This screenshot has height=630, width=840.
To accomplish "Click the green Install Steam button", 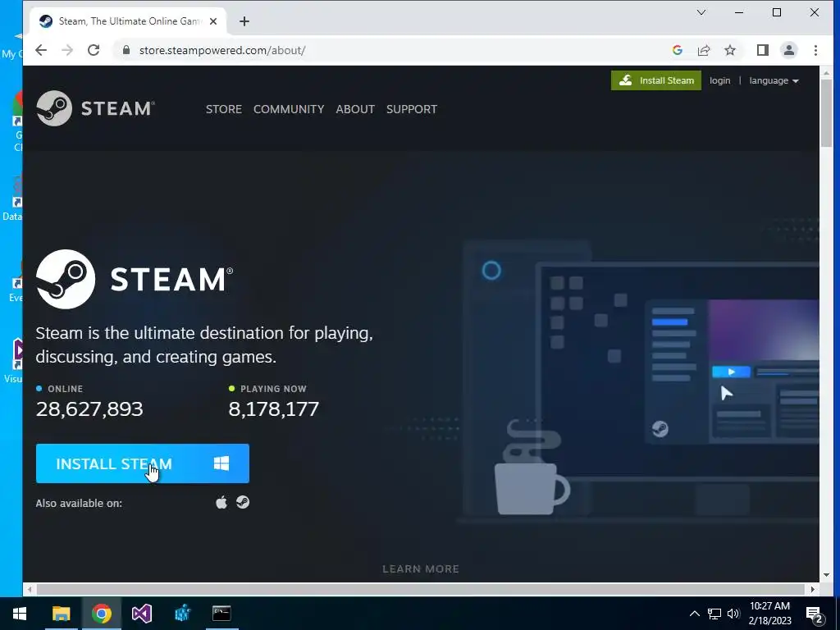I will [655, 80].
